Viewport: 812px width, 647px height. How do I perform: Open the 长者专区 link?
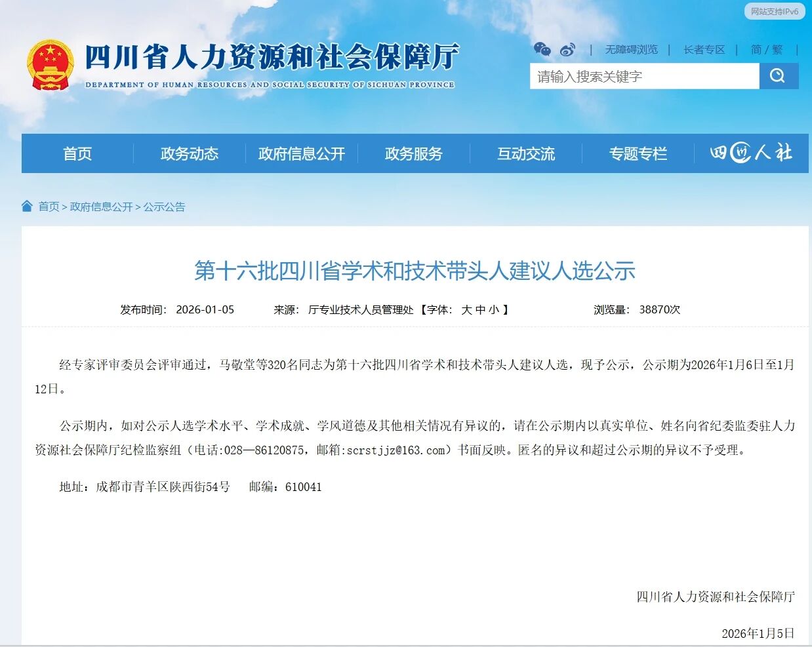(704, 50)
